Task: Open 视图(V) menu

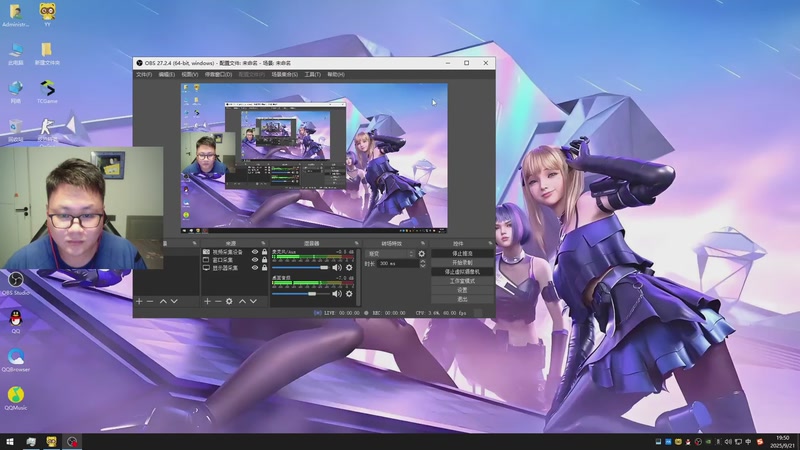Action: tap(190, 74)
